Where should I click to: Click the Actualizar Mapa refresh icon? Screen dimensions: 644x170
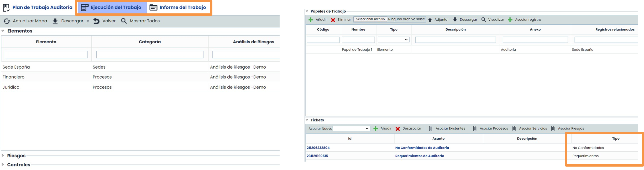[7, 21]
